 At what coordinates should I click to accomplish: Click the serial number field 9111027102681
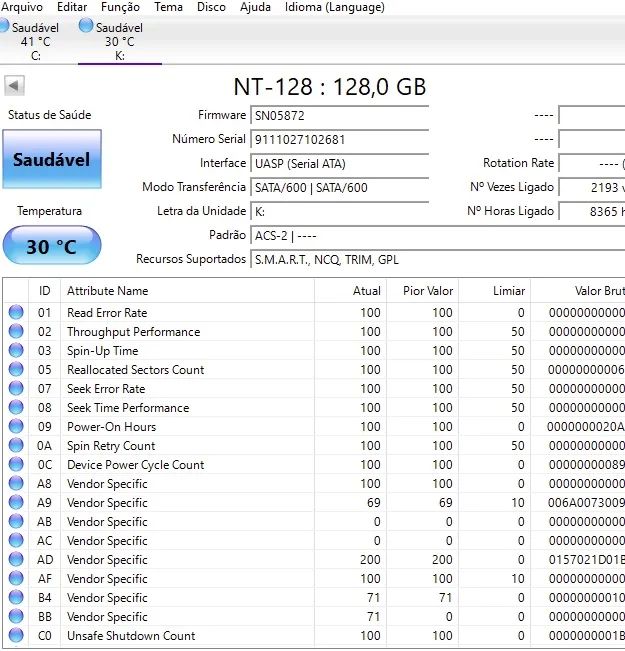tap(339, 140)
